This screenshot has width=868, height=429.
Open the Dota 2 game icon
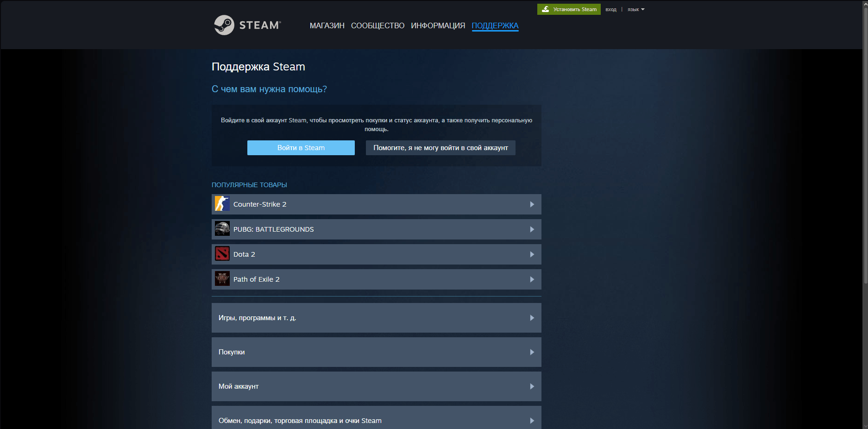pyautogui.click(x=222, y=254)
